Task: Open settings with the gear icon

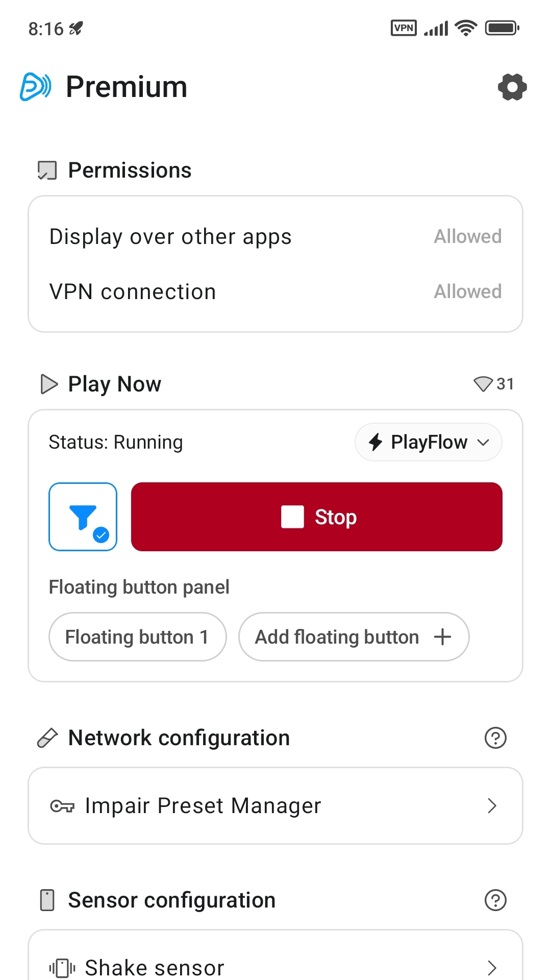Action: coord(512,87)
